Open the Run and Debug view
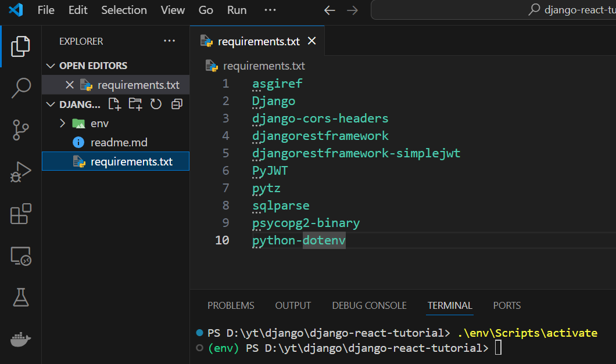This screenshot has width=616, height=364. click(x=20, y=172)
